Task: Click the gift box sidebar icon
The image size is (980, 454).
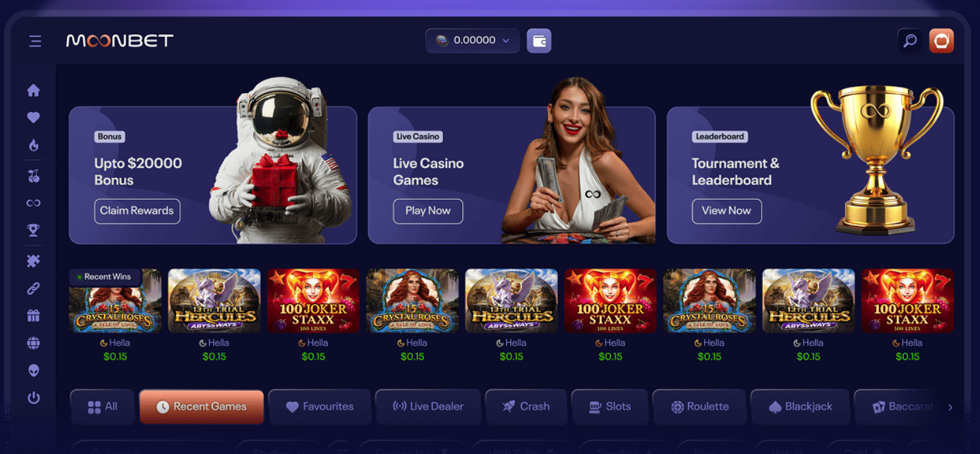Action: tap(33, 316)
